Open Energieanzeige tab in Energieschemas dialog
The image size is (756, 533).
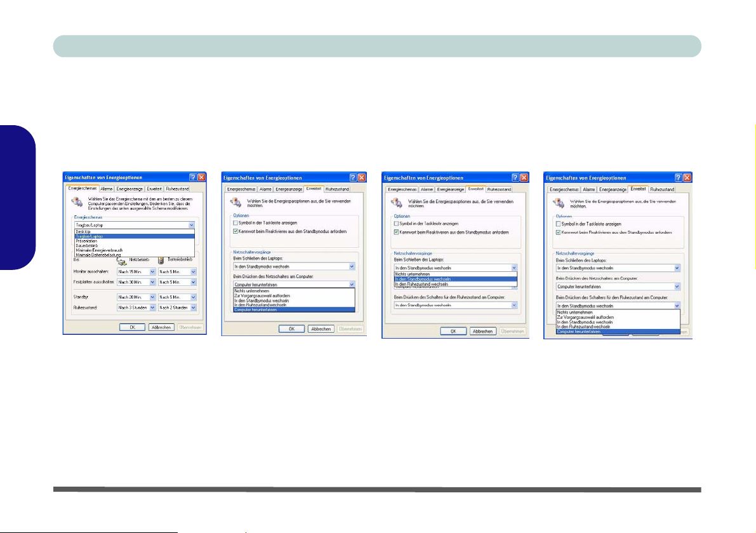click(129, 189)
